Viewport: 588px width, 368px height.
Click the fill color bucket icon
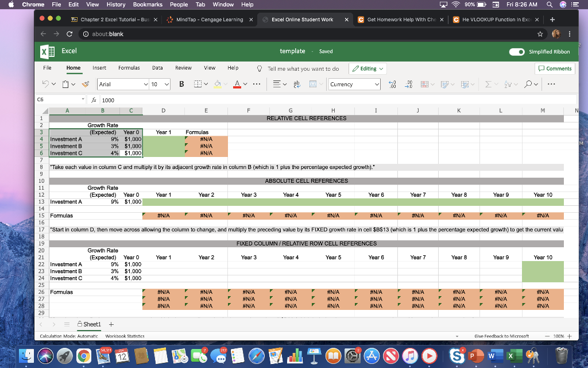coord(217,84)
